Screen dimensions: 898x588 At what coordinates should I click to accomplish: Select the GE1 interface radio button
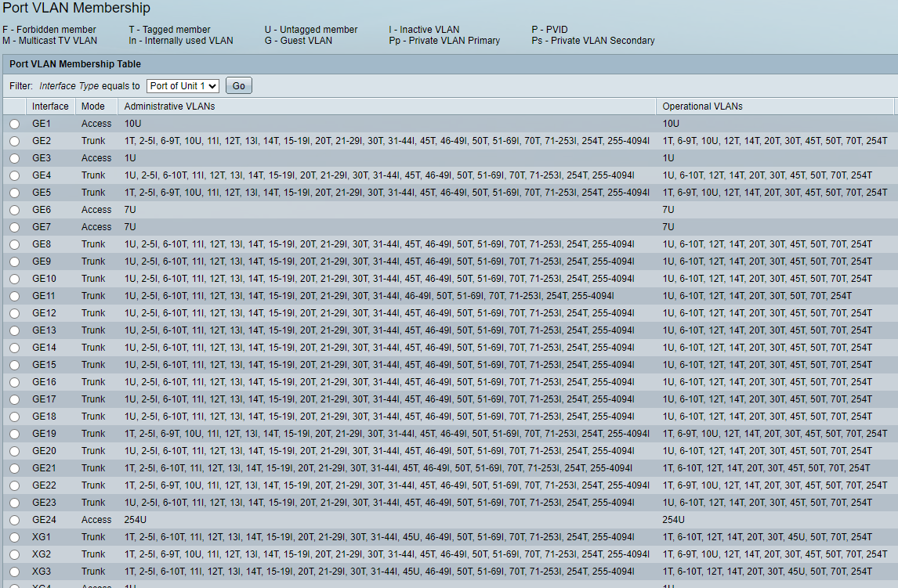pos(15,124)
